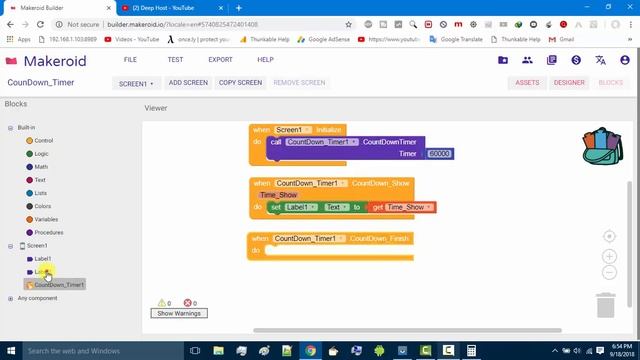The height and width of the screenshot is (360, 640).
Task: Click the horizontal workspace scrollbar
Action: (407, 330)
